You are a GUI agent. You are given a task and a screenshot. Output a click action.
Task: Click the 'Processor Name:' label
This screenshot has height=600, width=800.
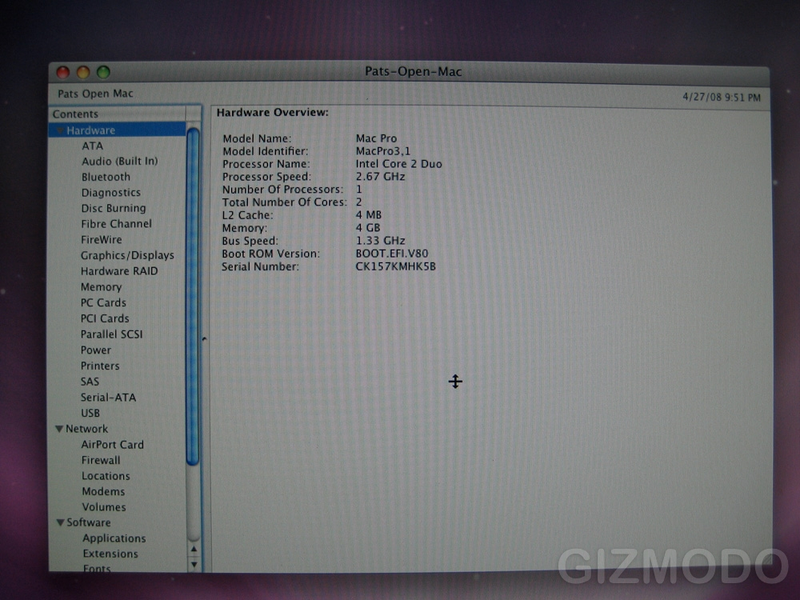266,164
